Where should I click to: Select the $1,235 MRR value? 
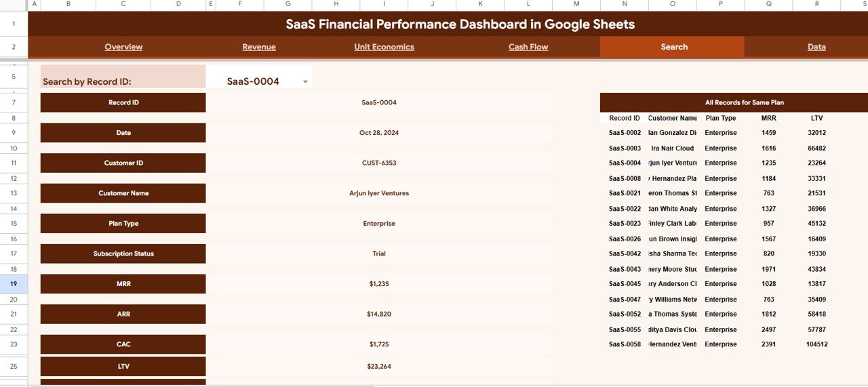[x=379, y=284]
